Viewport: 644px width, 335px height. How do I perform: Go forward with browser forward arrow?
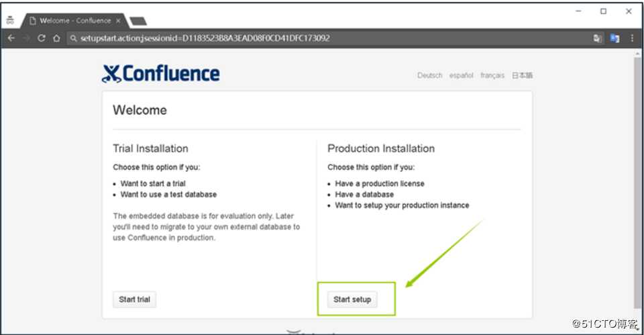[x=26, y=38]
